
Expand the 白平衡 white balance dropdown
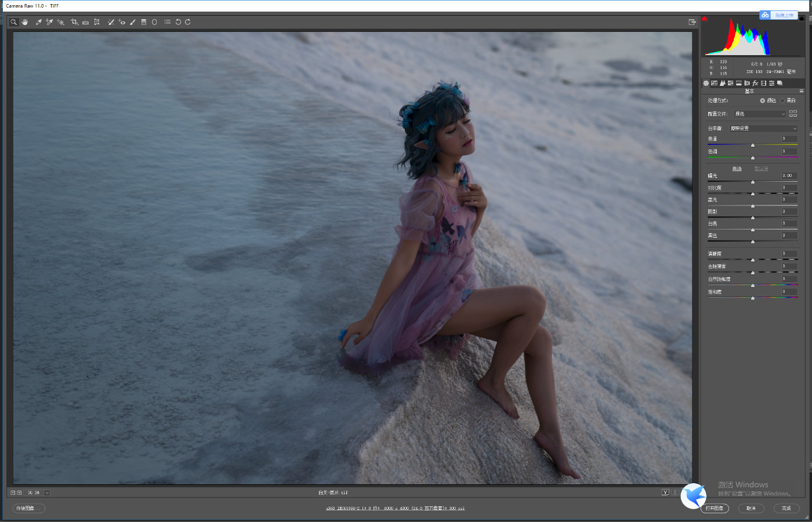(x=763, y=128)
